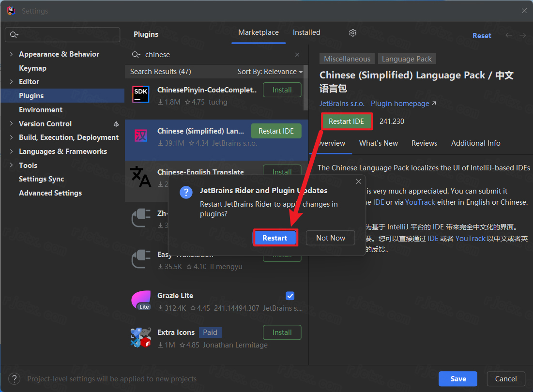Click the plugin search field with 'chinese'

pyautogui.click(x=216, y=55)
